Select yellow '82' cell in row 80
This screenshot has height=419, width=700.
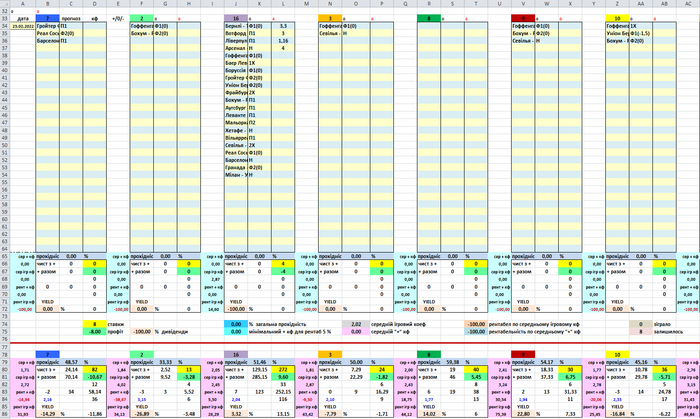[95, 369]
